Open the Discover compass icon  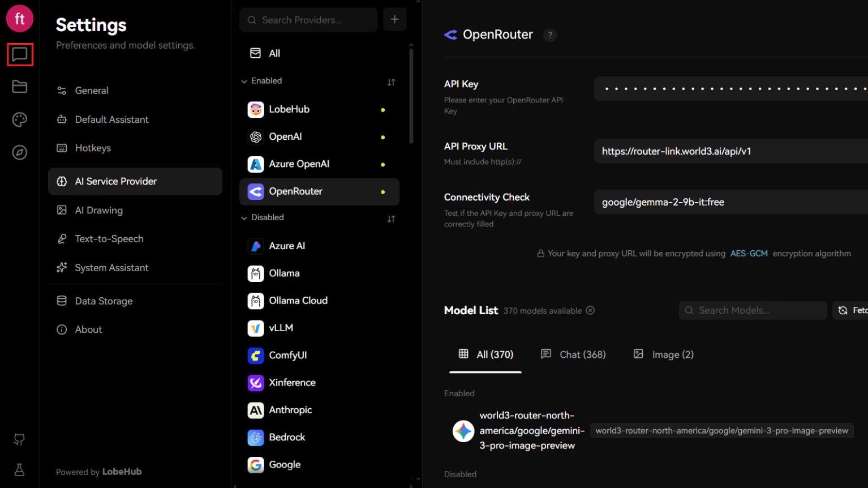pos(20,152)
